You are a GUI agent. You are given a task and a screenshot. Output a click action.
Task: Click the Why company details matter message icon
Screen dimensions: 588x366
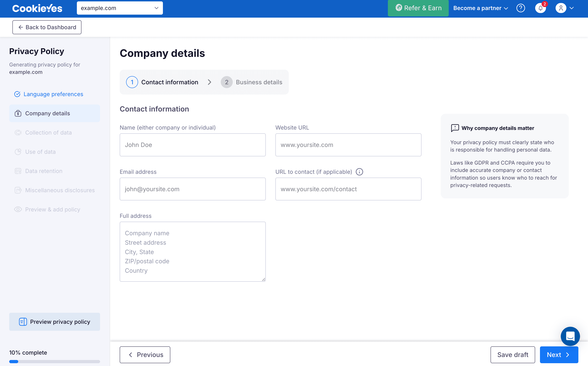[x=455, y=128]
